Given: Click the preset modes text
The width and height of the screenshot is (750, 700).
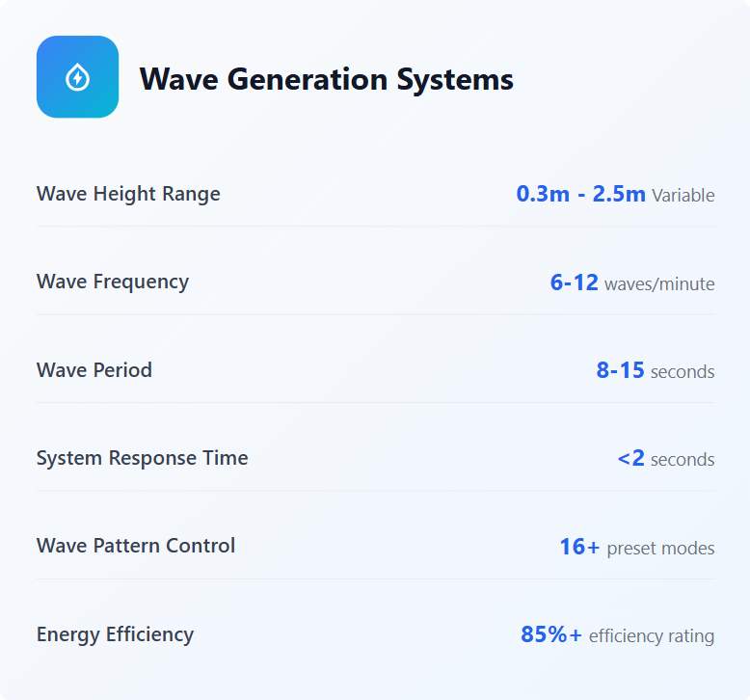Looking at the screenshot, I should (660, 549).
